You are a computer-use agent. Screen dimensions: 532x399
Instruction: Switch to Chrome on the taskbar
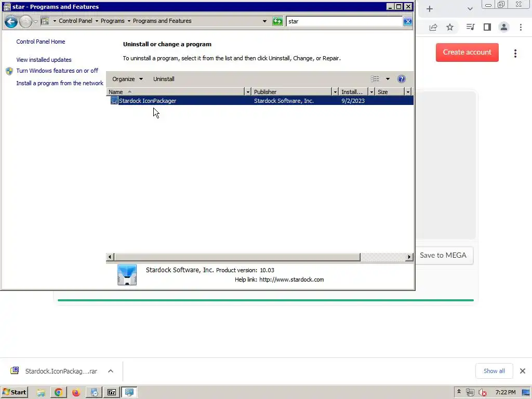click(x=59, y=393)
